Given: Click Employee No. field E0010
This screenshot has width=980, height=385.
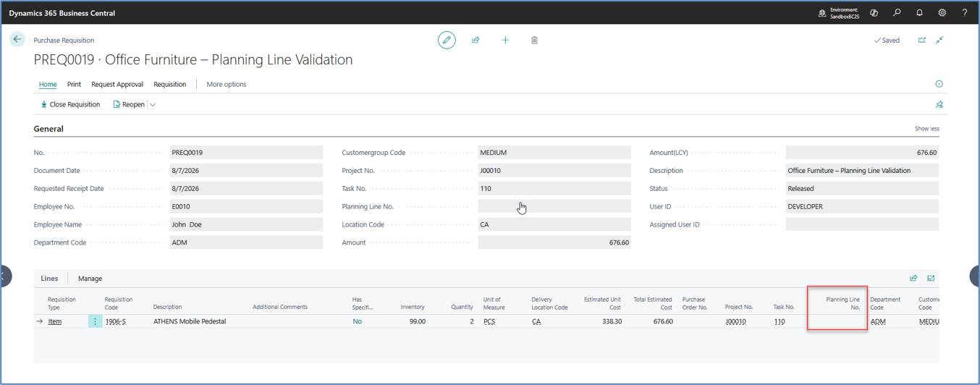Looking at the screenshot, I should (x=246, y=206).
